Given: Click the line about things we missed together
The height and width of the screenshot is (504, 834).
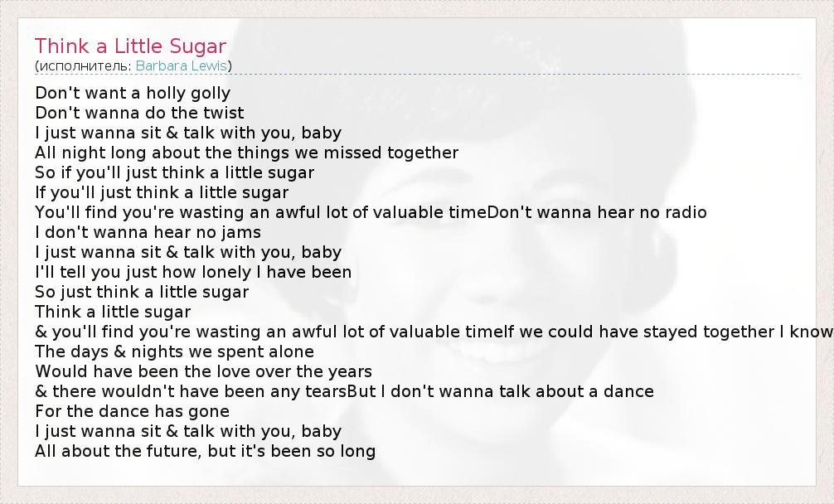Looking at the screenshot, I should tap(246, 153).
